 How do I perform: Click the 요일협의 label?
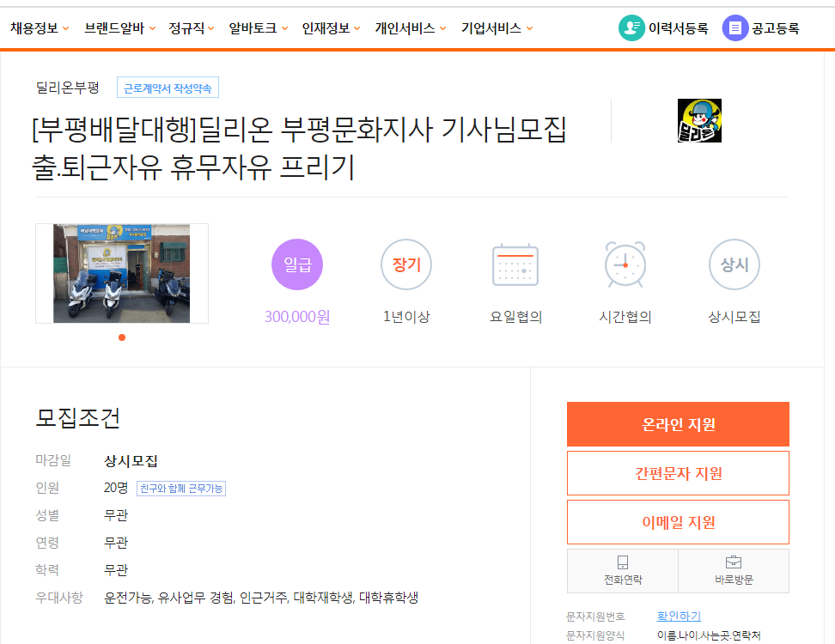[516, 317]
